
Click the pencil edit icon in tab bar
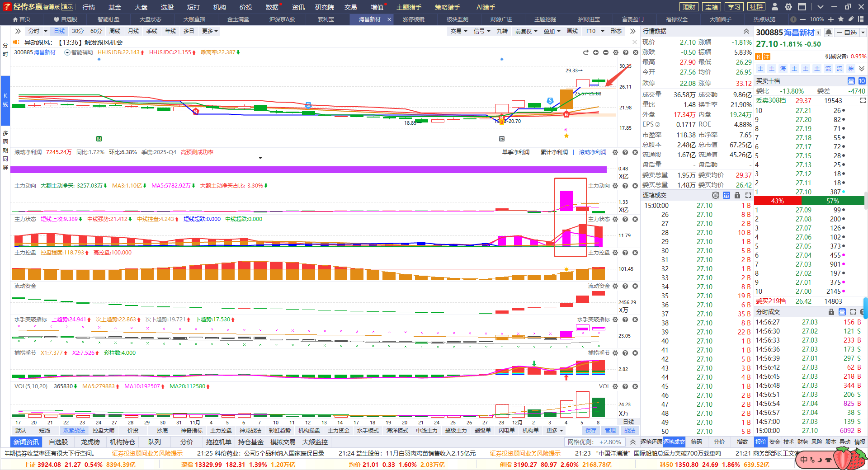tap(851, 19)
